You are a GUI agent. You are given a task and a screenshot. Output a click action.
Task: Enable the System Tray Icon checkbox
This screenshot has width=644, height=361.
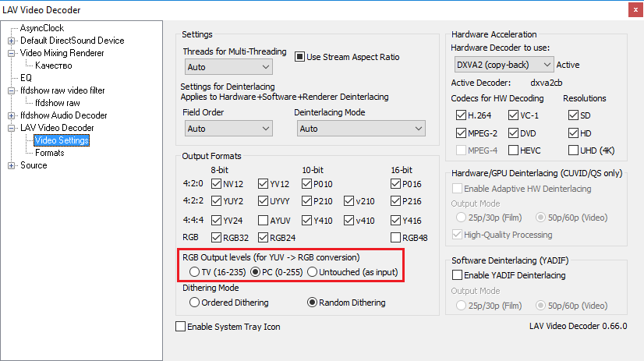point(181,327)
